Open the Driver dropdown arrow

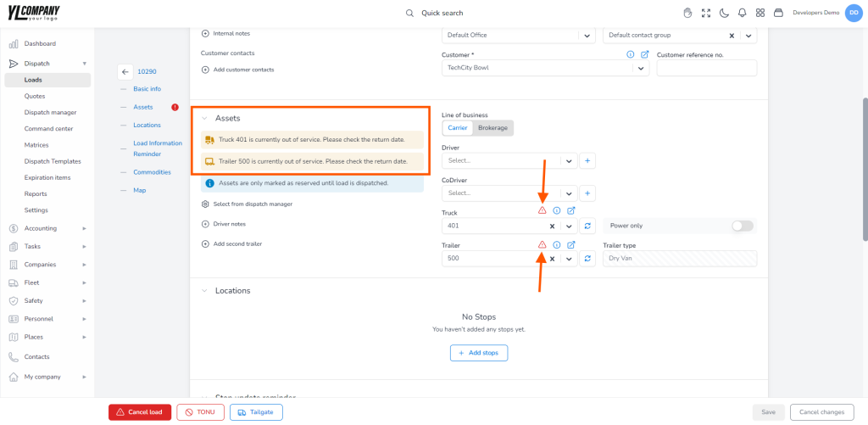tap(569, 160)
